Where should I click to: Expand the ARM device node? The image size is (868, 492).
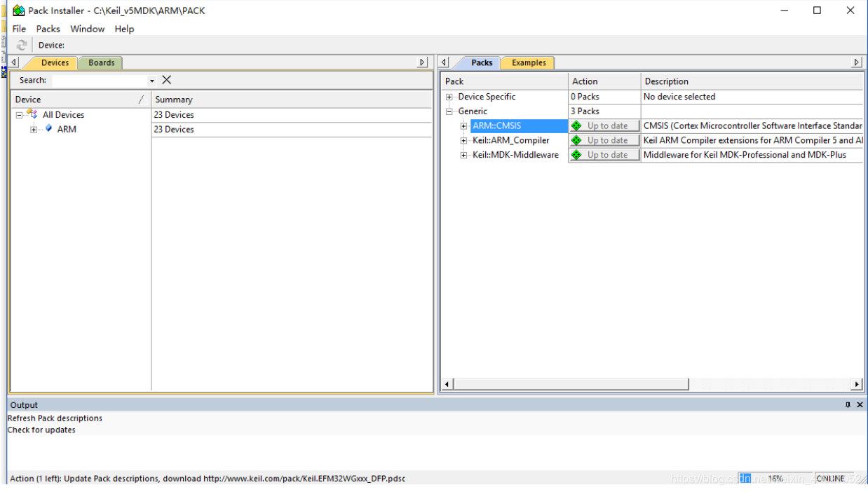pos(34,130)
